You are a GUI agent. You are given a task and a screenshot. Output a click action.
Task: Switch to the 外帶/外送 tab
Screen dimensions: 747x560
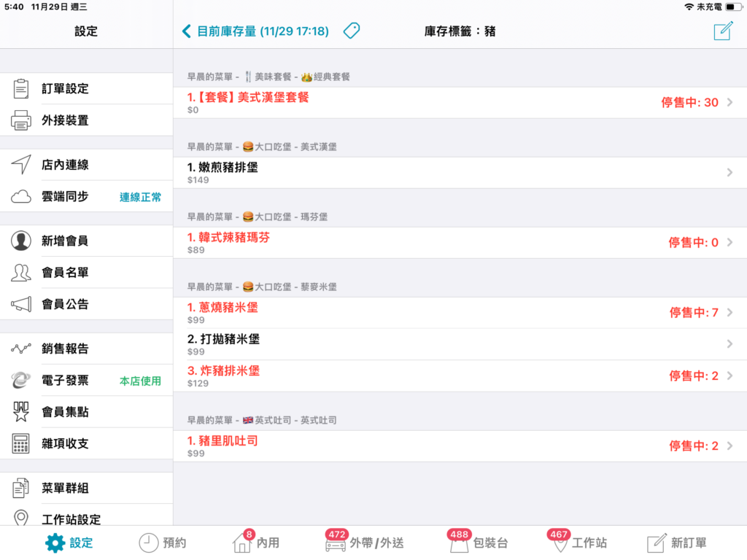click(365, 542)
